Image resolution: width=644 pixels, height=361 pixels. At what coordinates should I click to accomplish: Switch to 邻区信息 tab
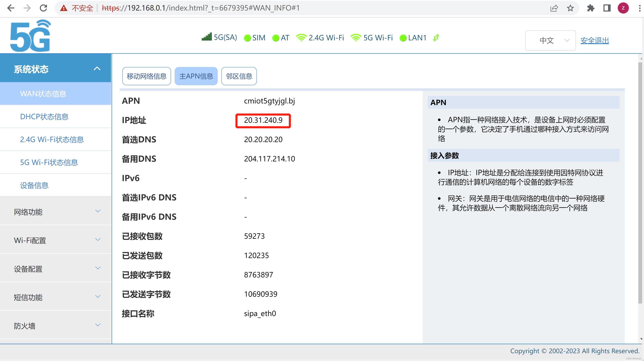(x=239, y=76)
